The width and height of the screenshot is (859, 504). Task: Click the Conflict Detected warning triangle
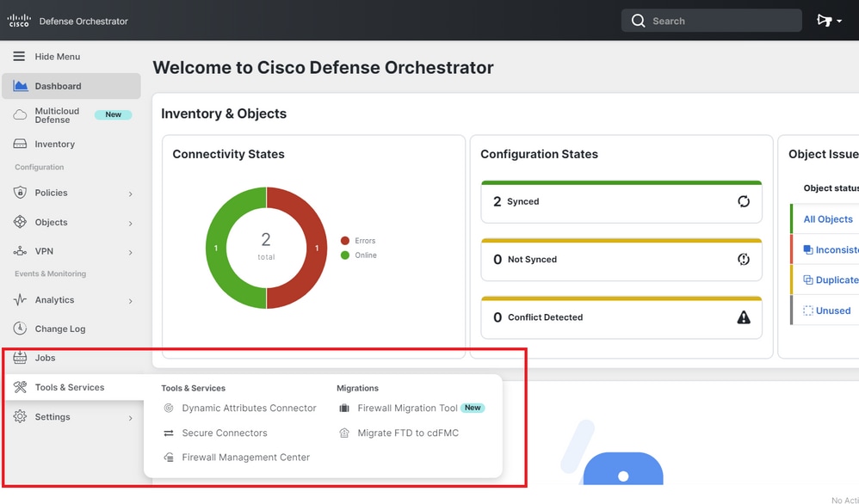coord(744,317)
